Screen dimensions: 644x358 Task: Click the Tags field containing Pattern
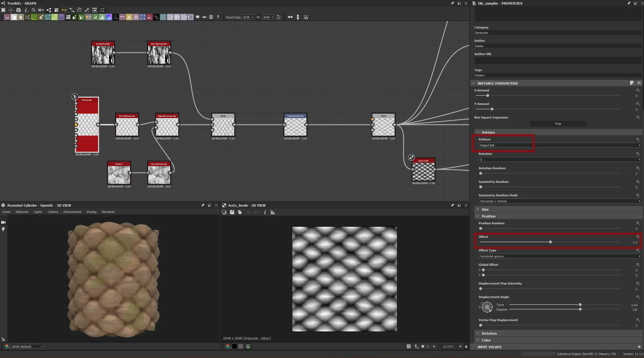pos(559,75)
